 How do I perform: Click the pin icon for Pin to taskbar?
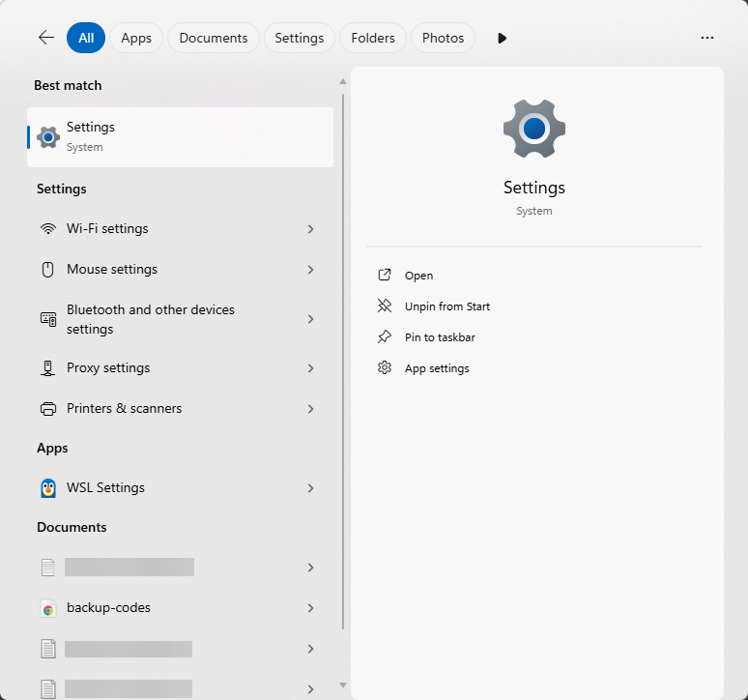[385, 336]
